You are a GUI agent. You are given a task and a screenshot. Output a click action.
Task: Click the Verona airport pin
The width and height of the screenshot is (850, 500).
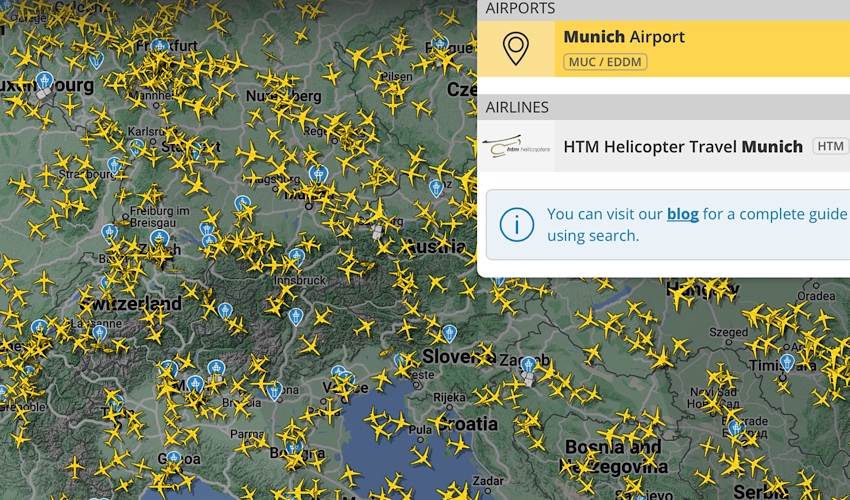click(x=275, y=390)
